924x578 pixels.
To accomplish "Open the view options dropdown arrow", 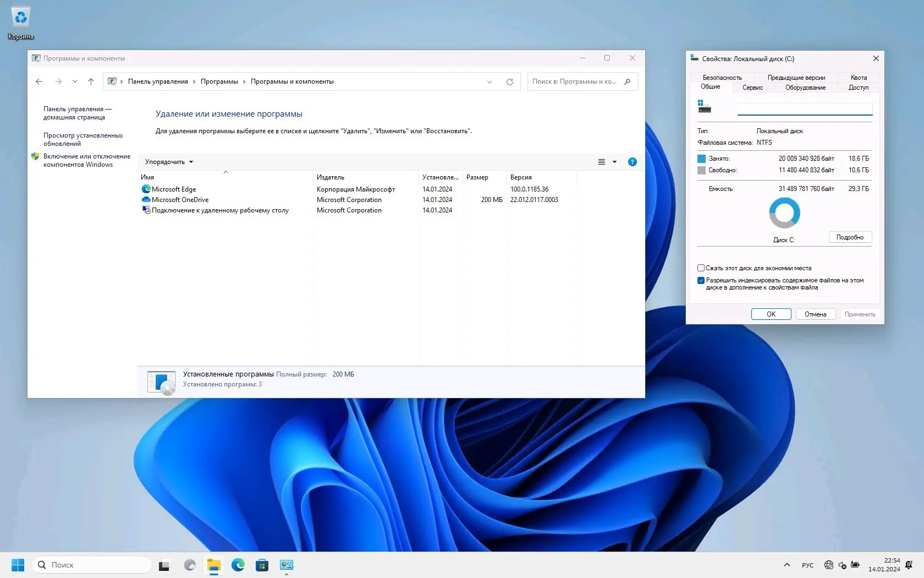I will (x=615, y=162).
